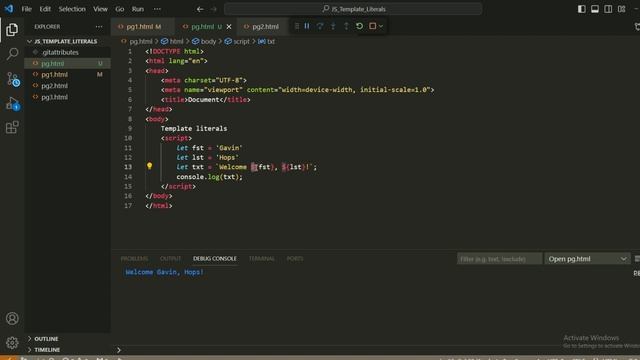Click the pg.html breadcrumb item
This screenshot has height=360, width=640.
tap(137, 41)
